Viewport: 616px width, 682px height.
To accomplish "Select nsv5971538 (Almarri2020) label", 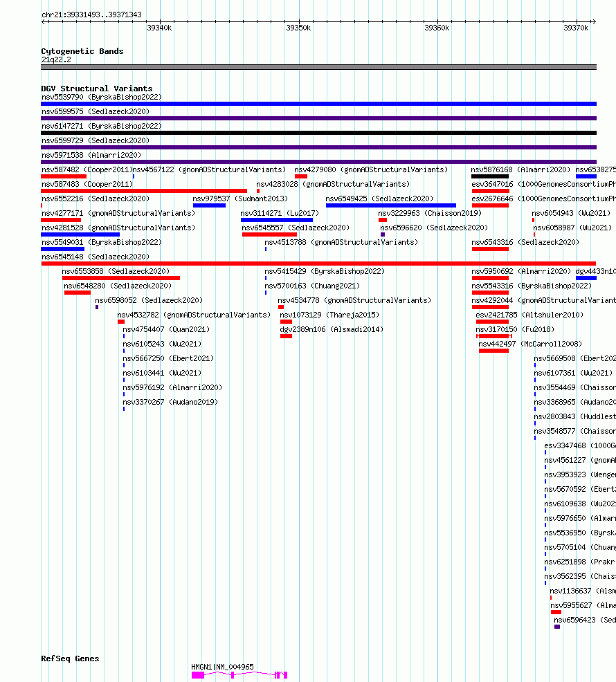I will (91, 155).
